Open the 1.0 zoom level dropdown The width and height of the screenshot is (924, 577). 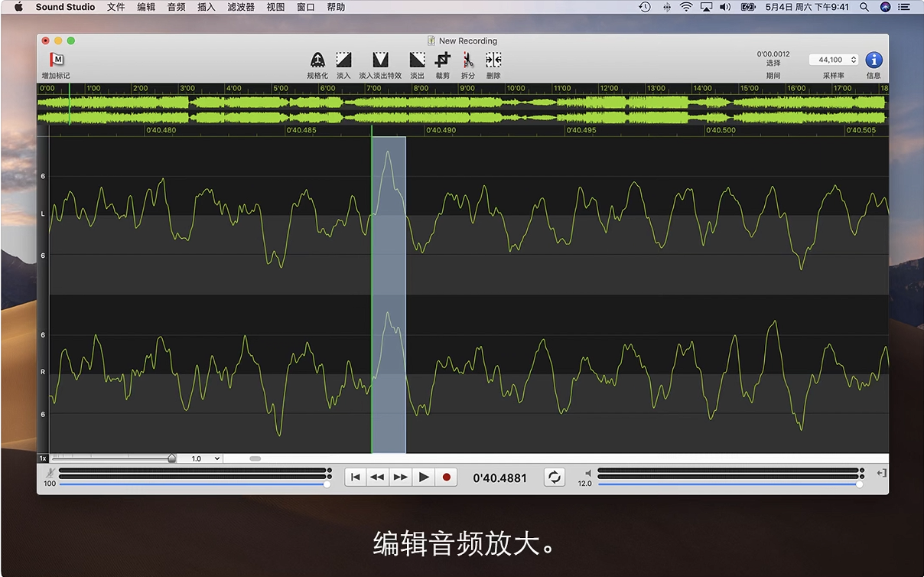click(205, 458)
